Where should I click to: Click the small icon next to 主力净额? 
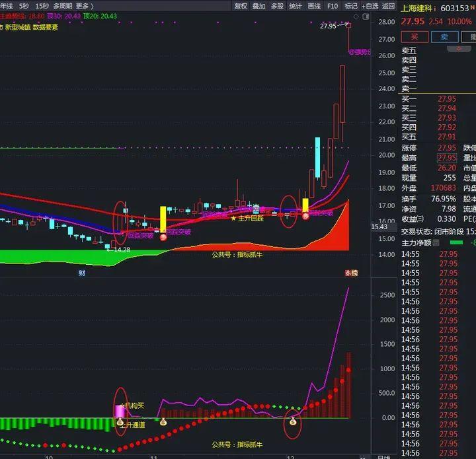[436, 242]
